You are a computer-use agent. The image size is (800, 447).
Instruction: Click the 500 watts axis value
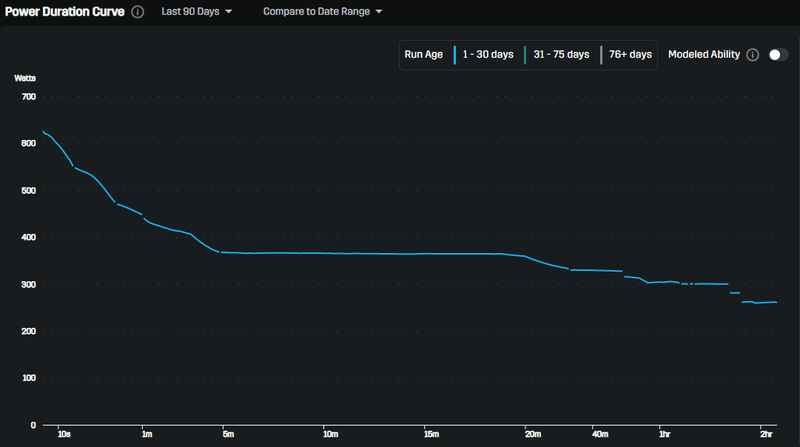pos(29,190)
